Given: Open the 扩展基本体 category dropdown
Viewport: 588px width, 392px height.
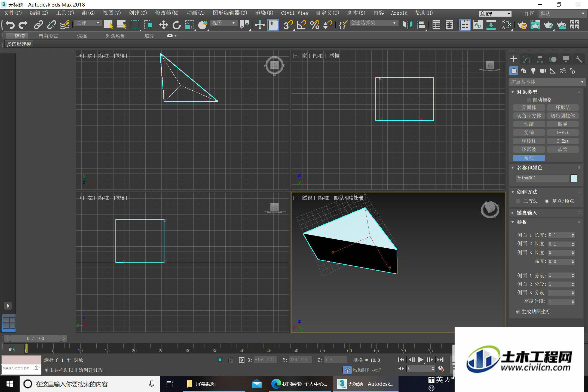Looking at the screenshot, I should click(x=547, y=82).
